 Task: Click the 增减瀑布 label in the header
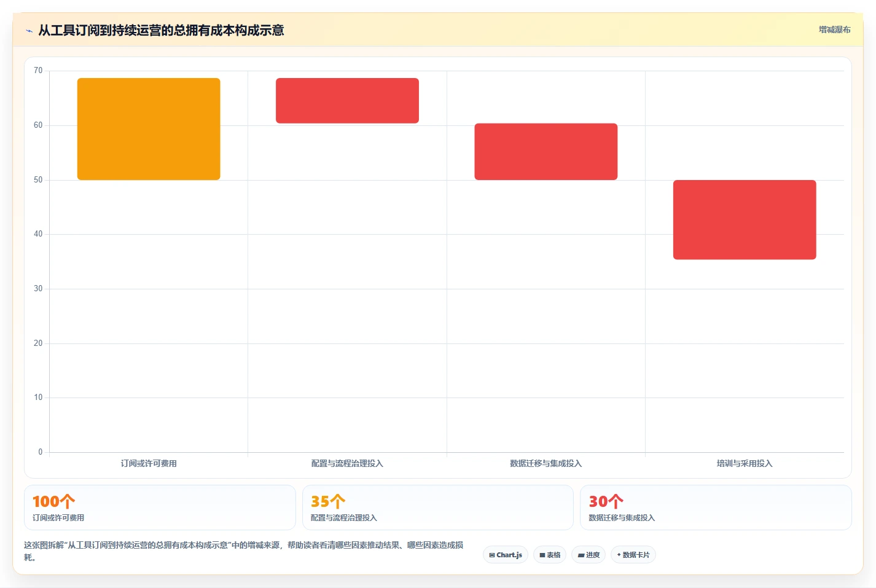click(834, 29)
